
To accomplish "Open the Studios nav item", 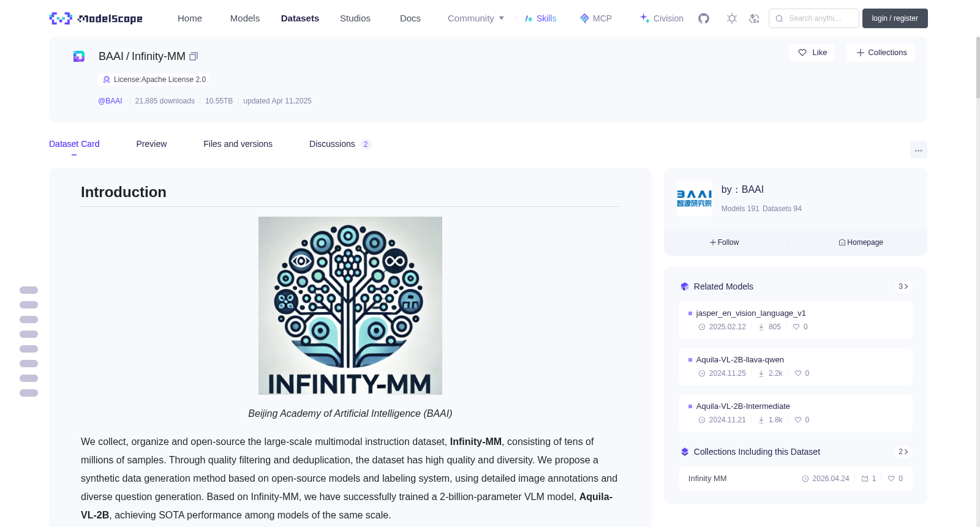I will pos(355,18).
